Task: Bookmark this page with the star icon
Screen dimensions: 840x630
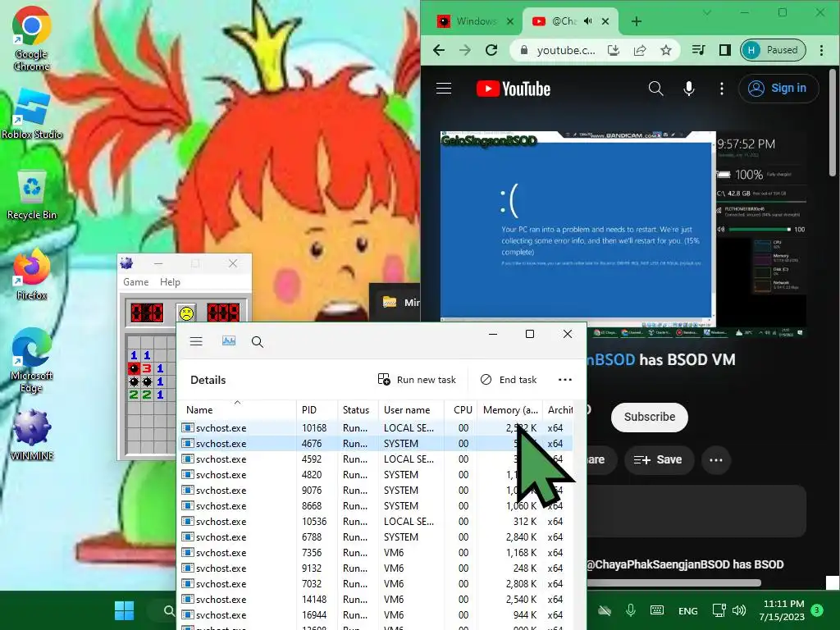Action: [x=666, y=50]
